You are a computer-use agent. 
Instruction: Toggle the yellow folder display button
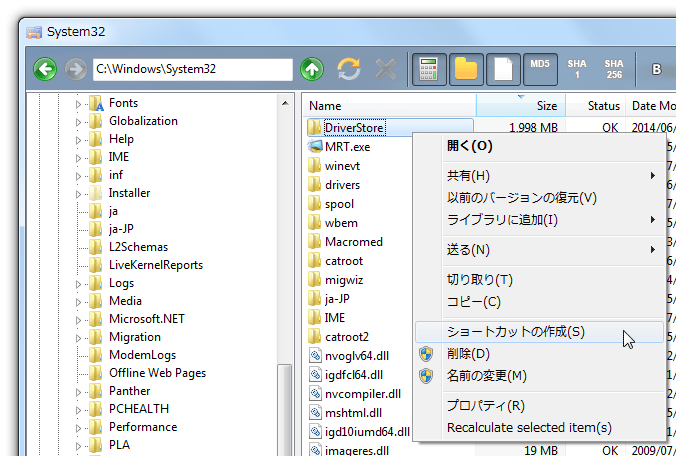pos(466,69)
